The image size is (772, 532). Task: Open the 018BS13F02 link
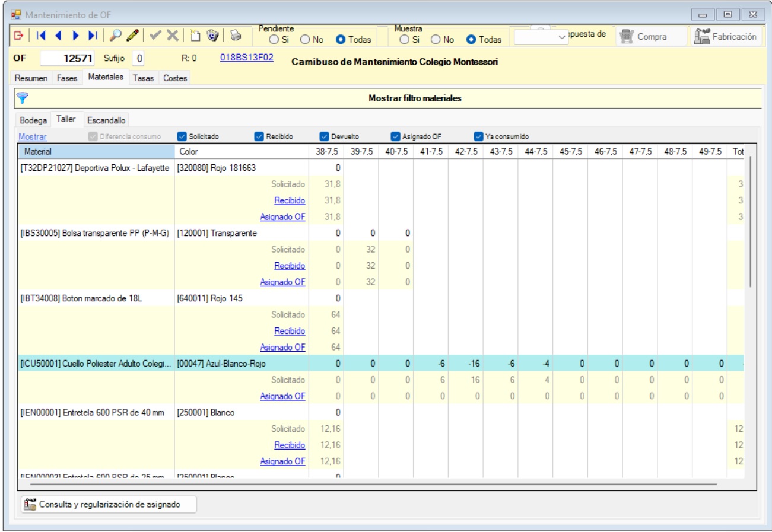[246, 59]
